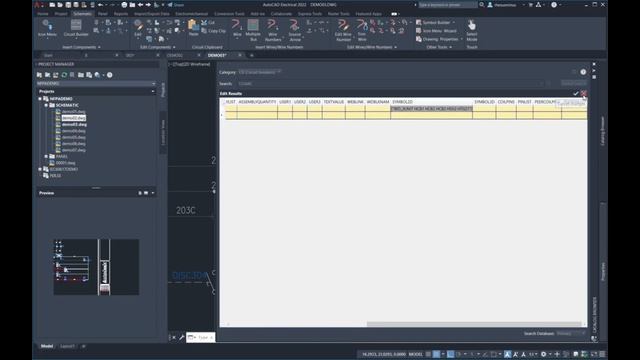Select demo03.dwg in the project tree
Image resolution: width=640 pixels, height=360 pixels.
74,124
